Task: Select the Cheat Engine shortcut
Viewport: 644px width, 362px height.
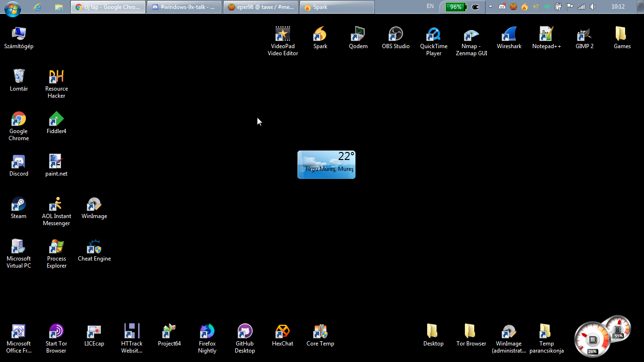Action: [x=94, y=250]
